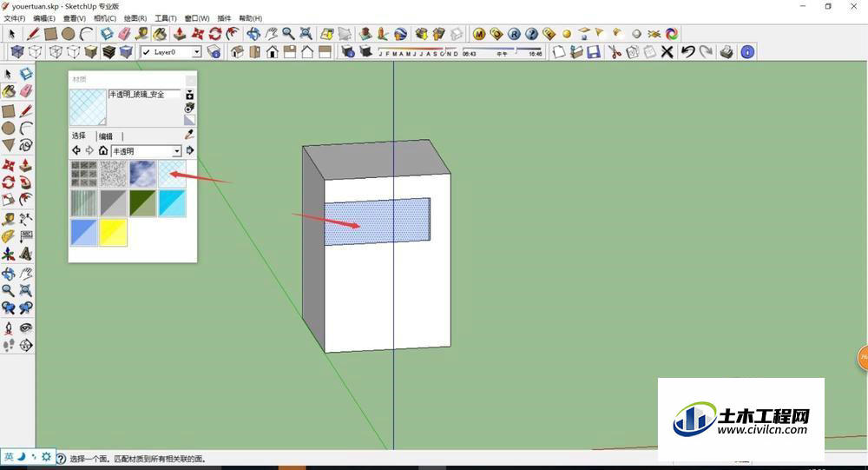The image size is (868, 470).
Task: Undo the last action
Action: click(x=687, y=52)
